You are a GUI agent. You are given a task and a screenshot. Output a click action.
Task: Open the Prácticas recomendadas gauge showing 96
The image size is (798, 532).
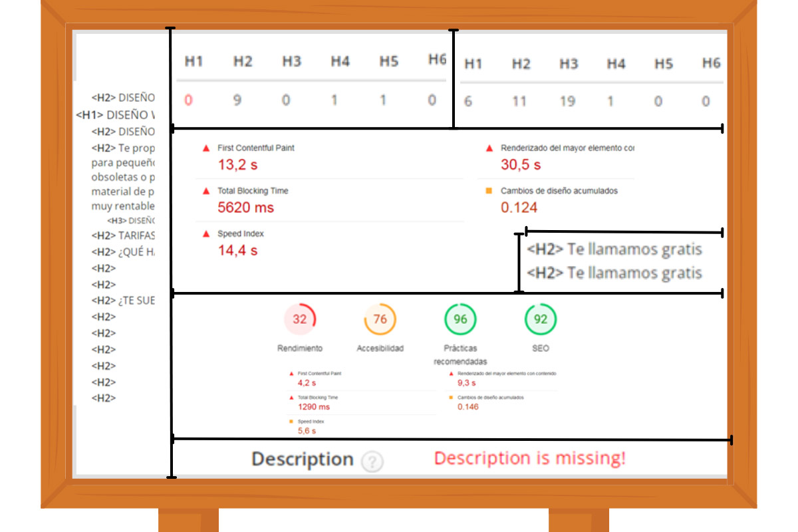pyautogui.click(x=460, y=319)
